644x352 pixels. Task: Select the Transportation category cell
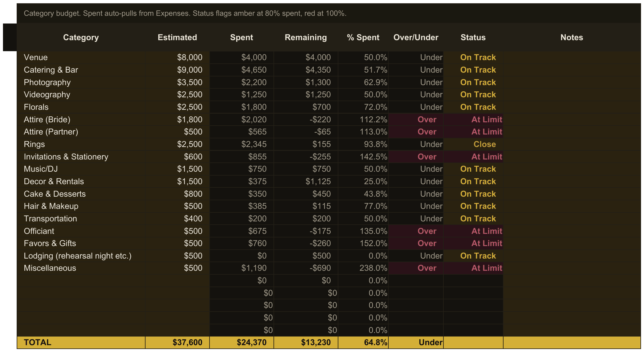[81, 219]
